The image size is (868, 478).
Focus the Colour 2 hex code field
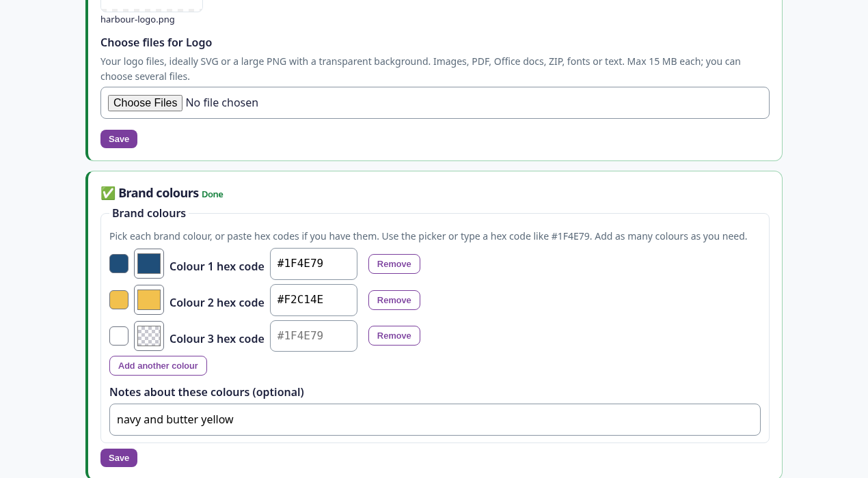click(314, 300)
